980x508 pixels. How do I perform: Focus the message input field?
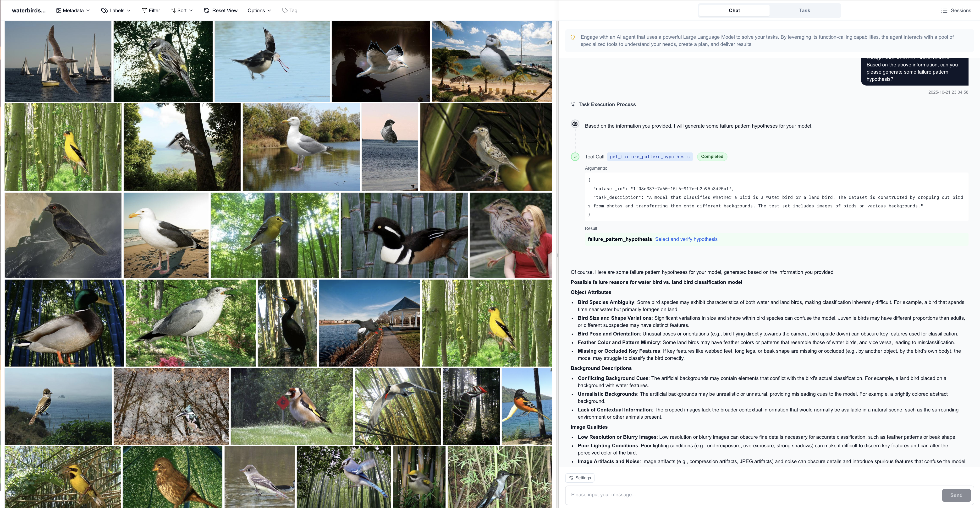pyautogui.click(x=753, y=495)
